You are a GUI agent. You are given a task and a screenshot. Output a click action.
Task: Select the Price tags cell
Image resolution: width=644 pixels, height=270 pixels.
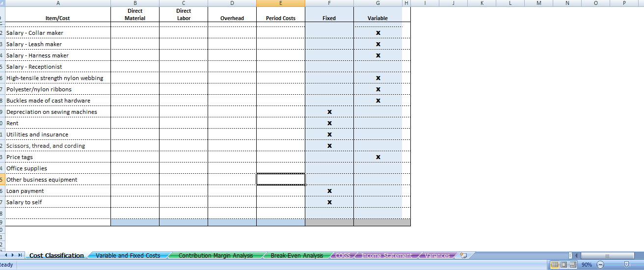coord(58,157)
